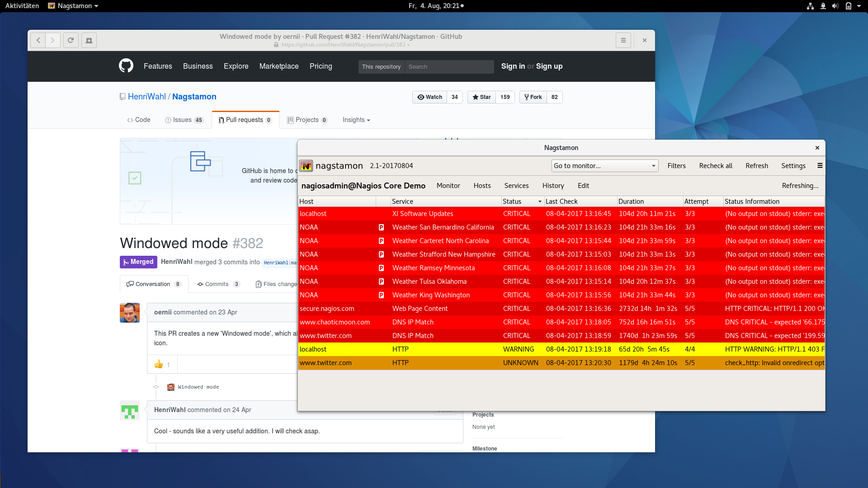Click the new tab icon in the browser toolbar

pos(89,40)
